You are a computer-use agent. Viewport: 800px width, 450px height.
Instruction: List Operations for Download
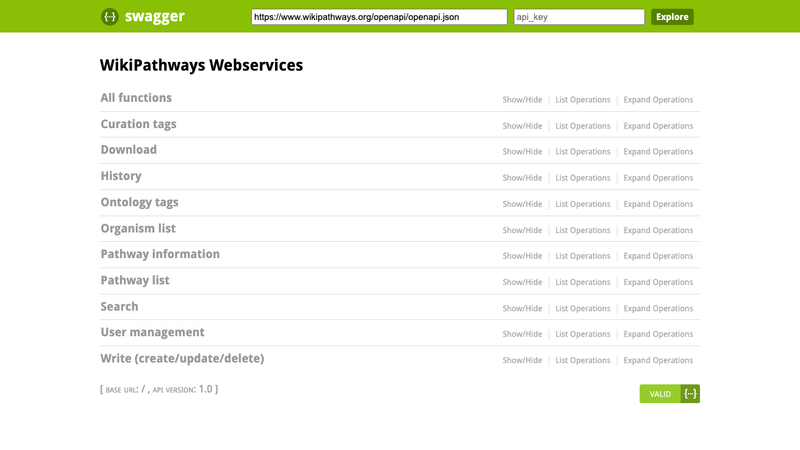[583, 152]
